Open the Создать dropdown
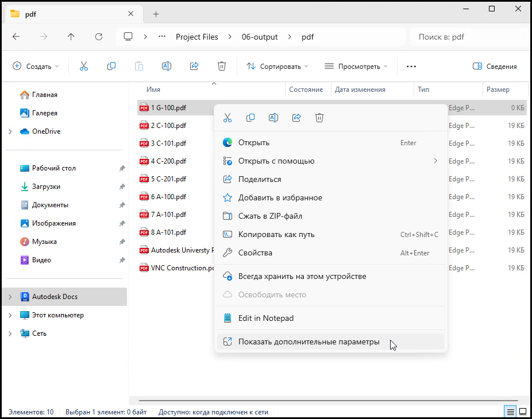This screenshot has width=532, height=419. click(x=36, y=67)
